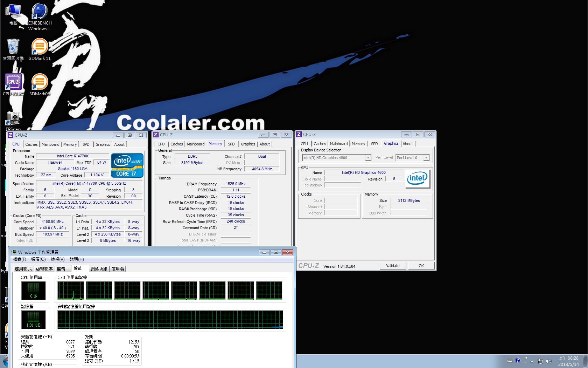Screen dimensions: 588x368
Task: Click the volume speaker tray icon
Action: click(548, 361)
